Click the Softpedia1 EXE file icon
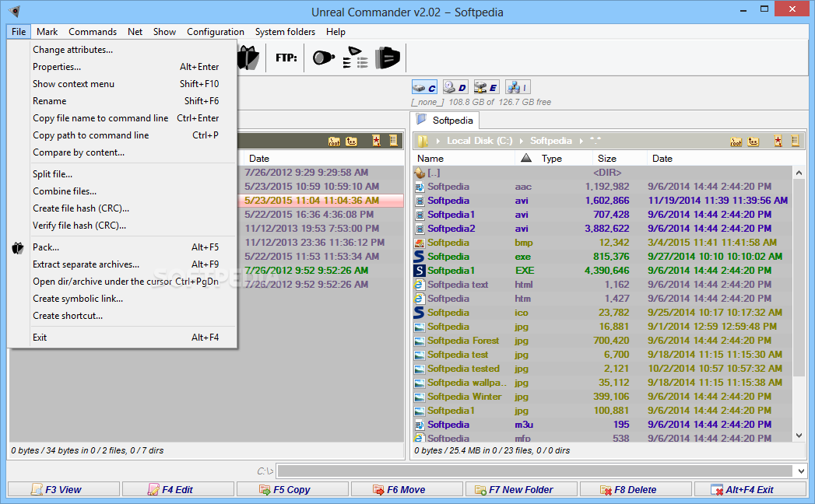The height and width of the screenshot is (504, 815). pyautogui.click(x=419, y=271)
